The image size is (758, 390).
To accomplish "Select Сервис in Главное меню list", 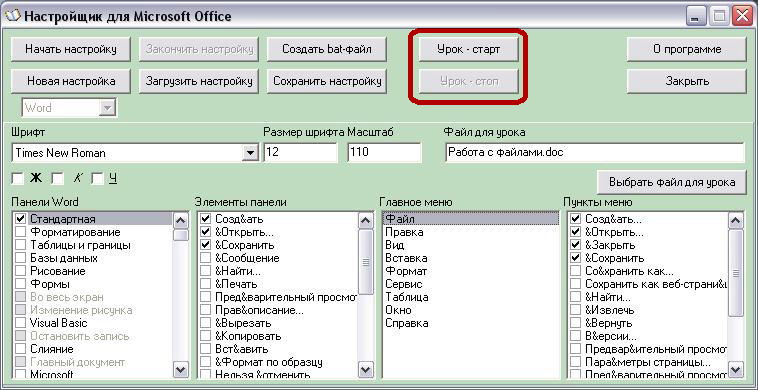I will coord(470,284).
